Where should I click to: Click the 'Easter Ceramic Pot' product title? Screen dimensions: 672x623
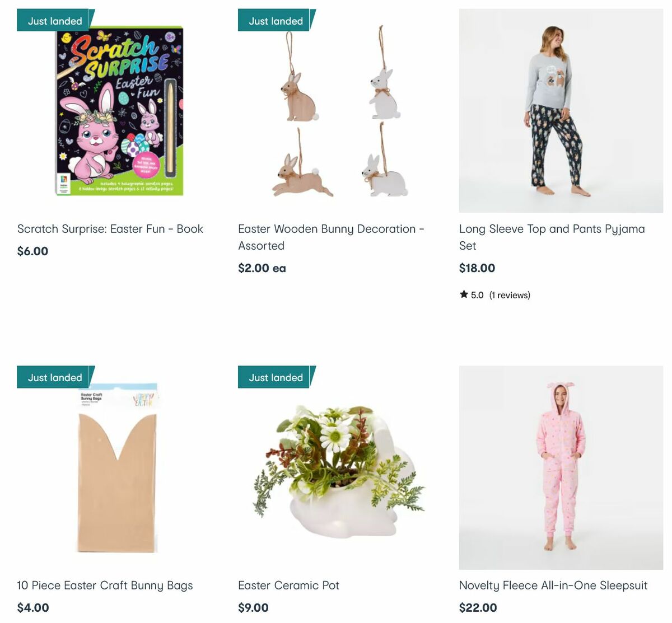tap(288, 585)
